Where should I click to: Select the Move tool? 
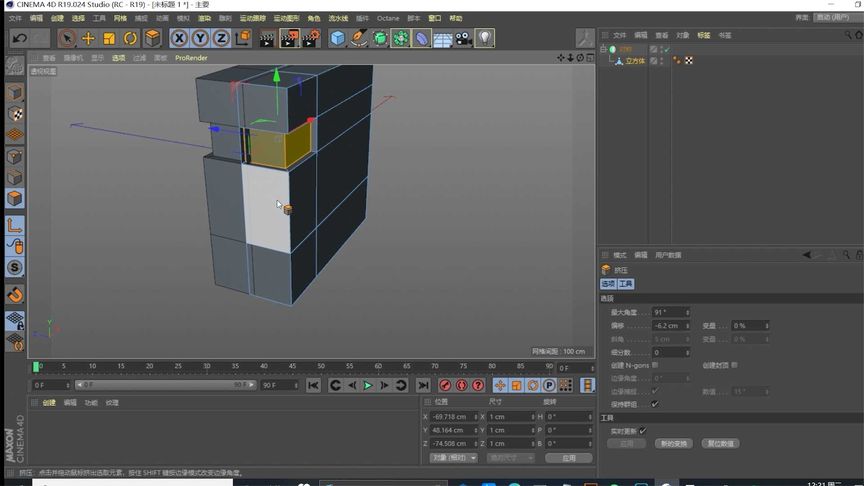coord(88,38)
